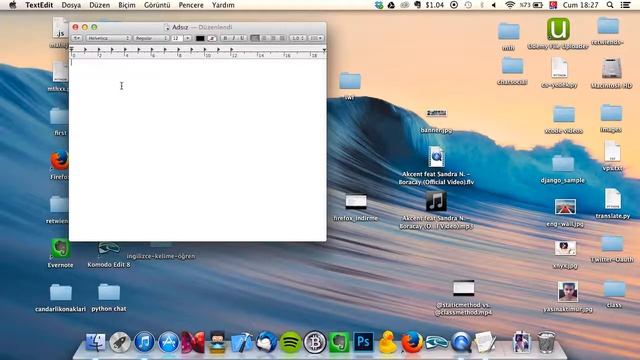Open Notification Center in menu bar
640x360 pixels.
(x=625, y=5)
